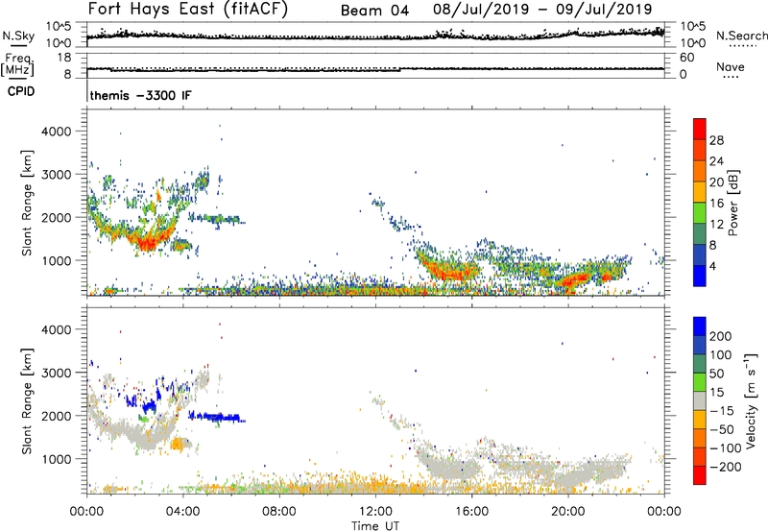Click the '-15' tick on the Velocity colorbar
This screenshot has height=532, width=768.
click(722, 411)
